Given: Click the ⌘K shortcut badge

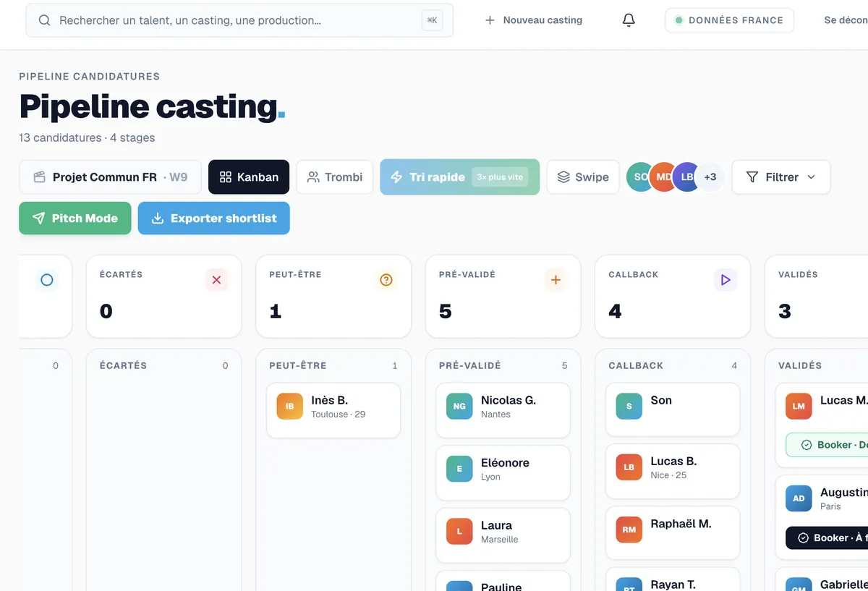Looking at the screenshot, I should pos(432,20).
